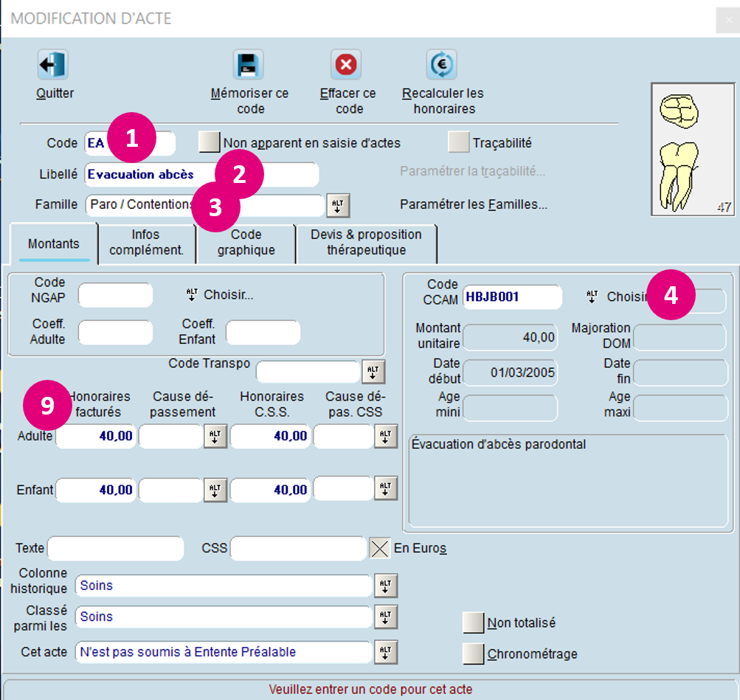The width and height of the screenshot is (740, 700).
Task: Click the Mémoriser ce code floppy icon
Action: click(x=249, y=65)
